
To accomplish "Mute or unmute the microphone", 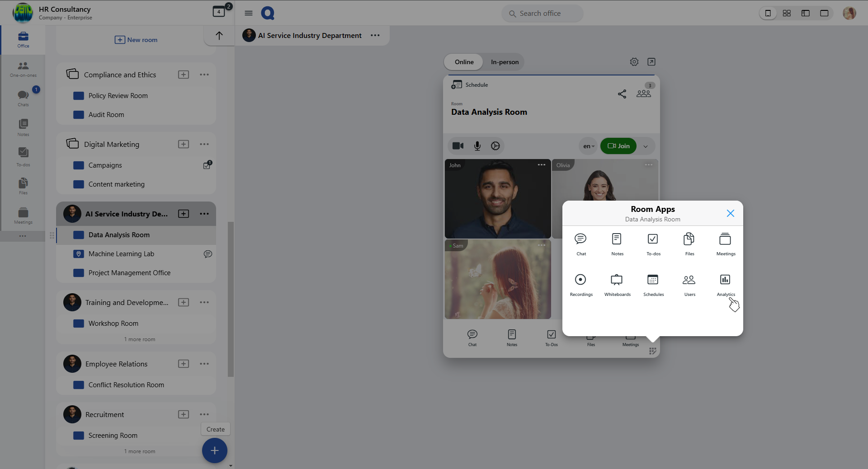I will pos(477,146).
